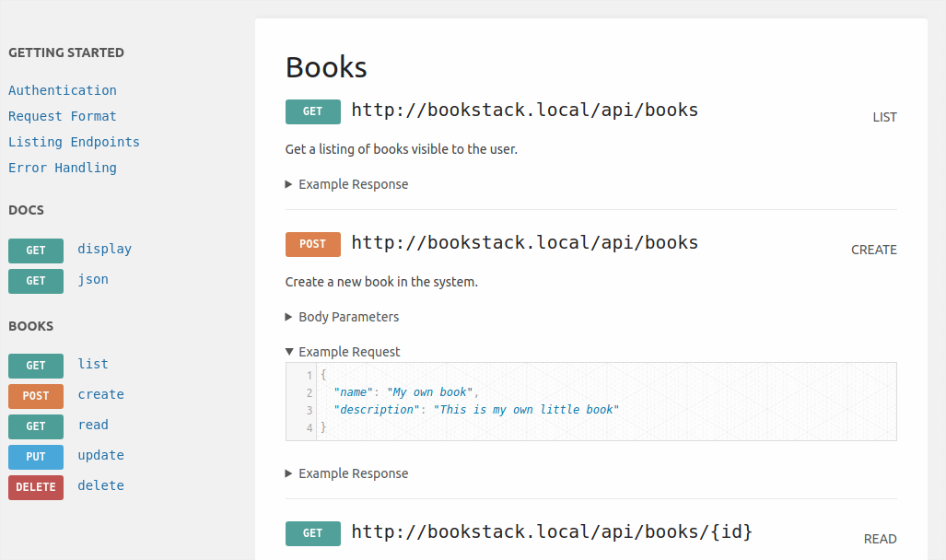The image size is (946, 560).
Task: Open the Authentication section link
Action: pos(62,90)
